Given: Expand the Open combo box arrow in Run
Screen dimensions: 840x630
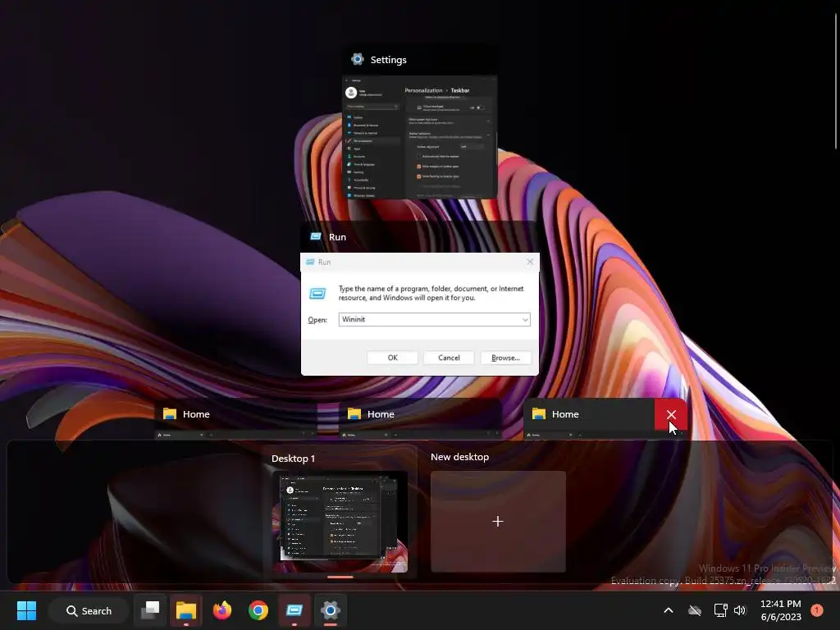Looking at the screenshot, I should 525,320.
